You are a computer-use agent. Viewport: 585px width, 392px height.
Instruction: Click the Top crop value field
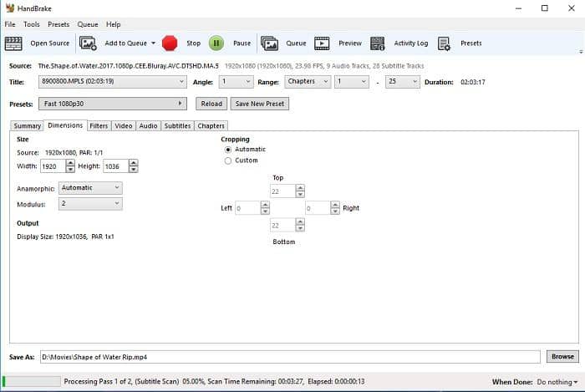tap(282, 191)
